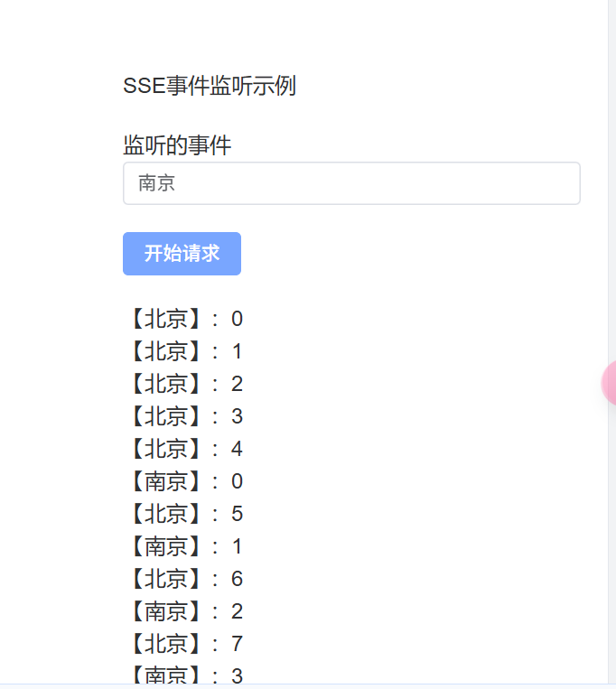Click the 监听的事件 field label
This screenshot has height=689, width=616.
pos(177,145)
